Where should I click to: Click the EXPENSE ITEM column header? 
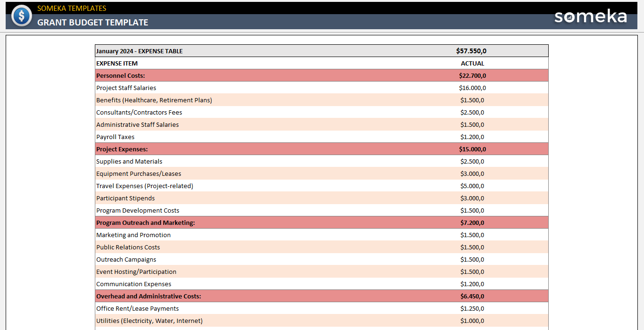coord(116,63)
